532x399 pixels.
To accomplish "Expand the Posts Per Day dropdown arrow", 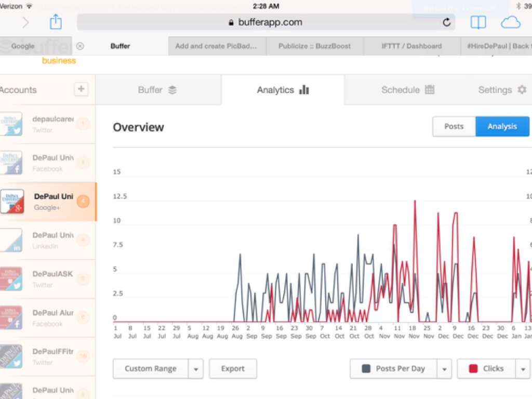I will tap(444, 369).
